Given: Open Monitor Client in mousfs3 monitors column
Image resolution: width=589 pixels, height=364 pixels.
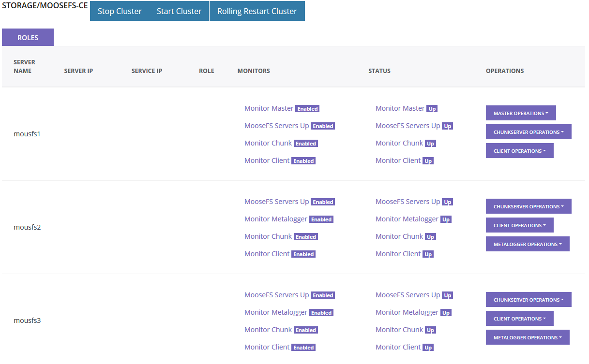Looking at the screenshot, I should click(267, 347).
